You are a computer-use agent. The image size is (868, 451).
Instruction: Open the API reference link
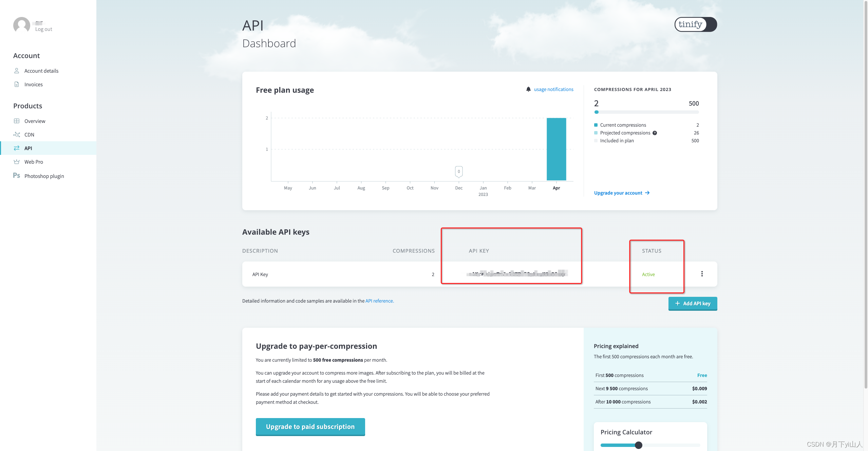(379, 301)
